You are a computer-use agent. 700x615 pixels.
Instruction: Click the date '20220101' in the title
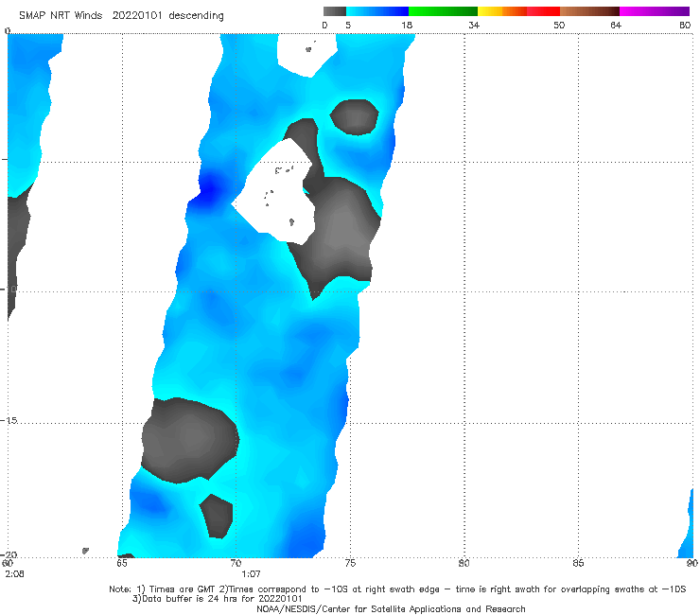click(x=136, y=16)
